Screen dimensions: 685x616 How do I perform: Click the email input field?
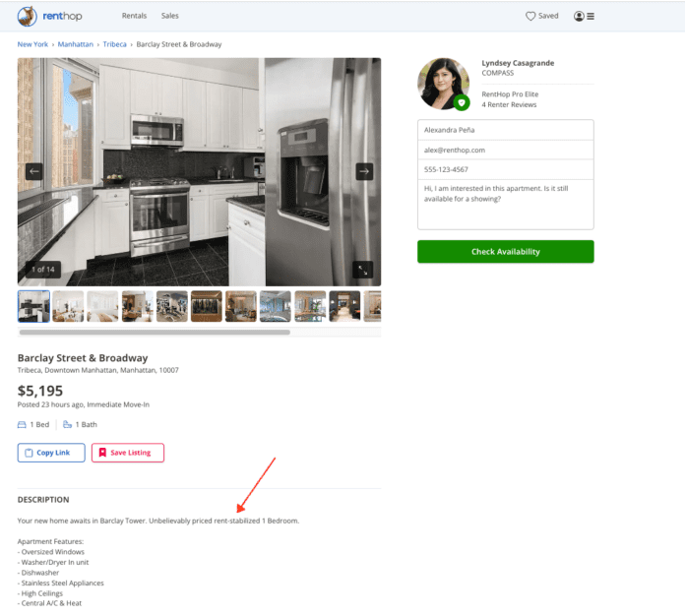pyautogui.click(x=505, y=150)
